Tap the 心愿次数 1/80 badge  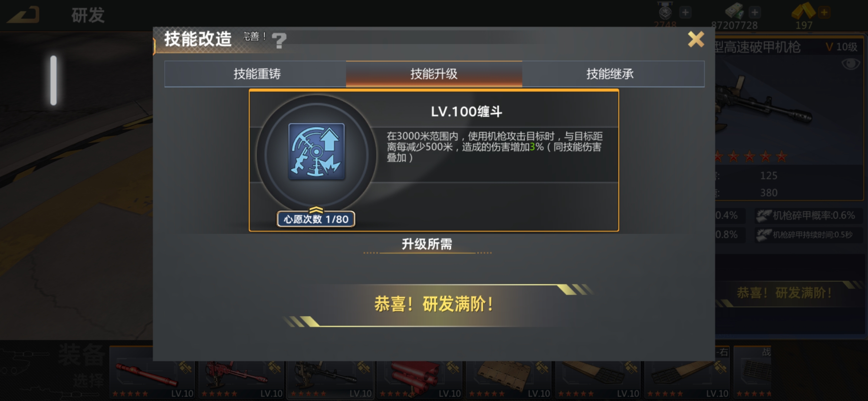316,219
